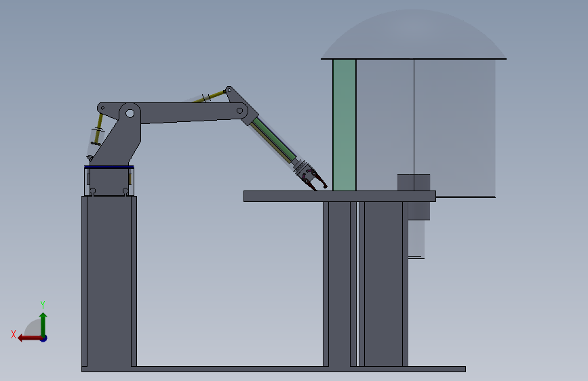Viewport: 588px width, 381px height.
Task: Select the triangular elbow bracket at the arm joint
Action: click(x=241, y=106)
